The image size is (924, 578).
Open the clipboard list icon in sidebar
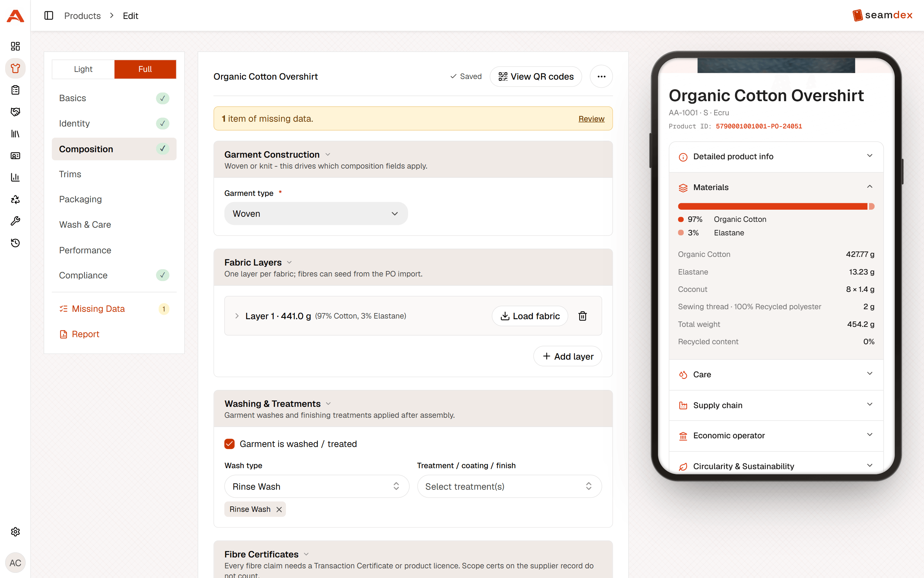(15, 90)
